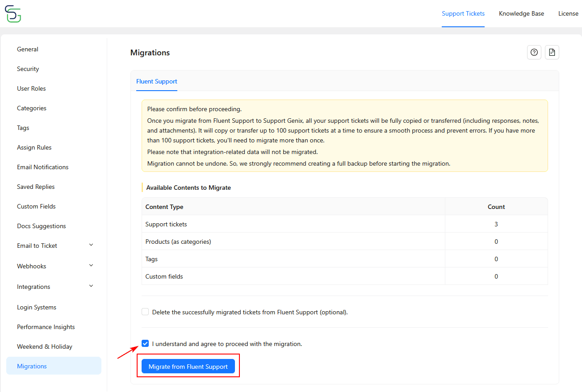
Task: Click the Please confirm before proceeding notice
Action: tap(345, 136)
